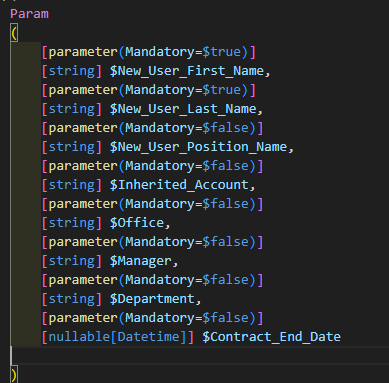The image size is (389, 383).
Task: Click $false above the $Office line
Action: click(225, 204)
